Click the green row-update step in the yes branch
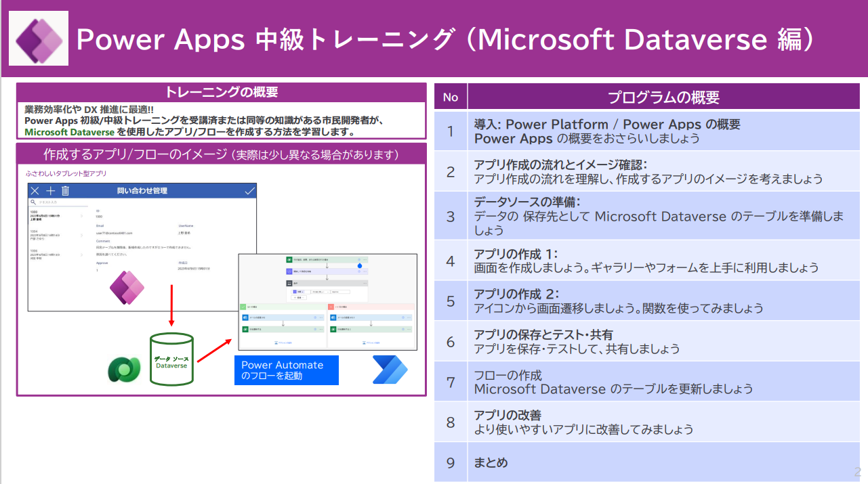Image resolution: width=868 pixels, height=484 pixels. click(283, 329)
